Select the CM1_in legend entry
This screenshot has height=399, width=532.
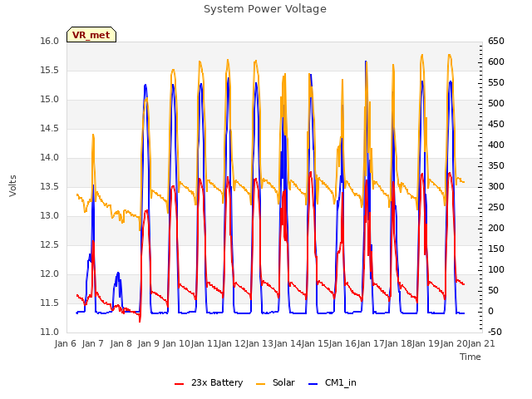(332, 382)
